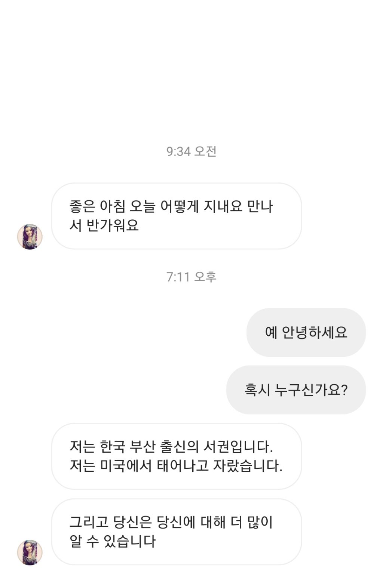Click the word "누구신가요?" in the sent bubble
Screen dimensions: 383x588
311,390
